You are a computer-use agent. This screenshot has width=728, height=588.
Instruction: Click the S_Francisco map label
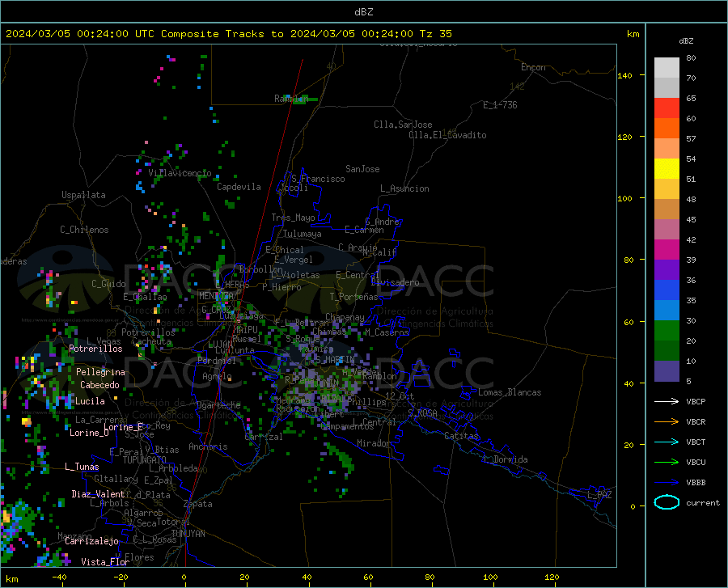point(318,179)
